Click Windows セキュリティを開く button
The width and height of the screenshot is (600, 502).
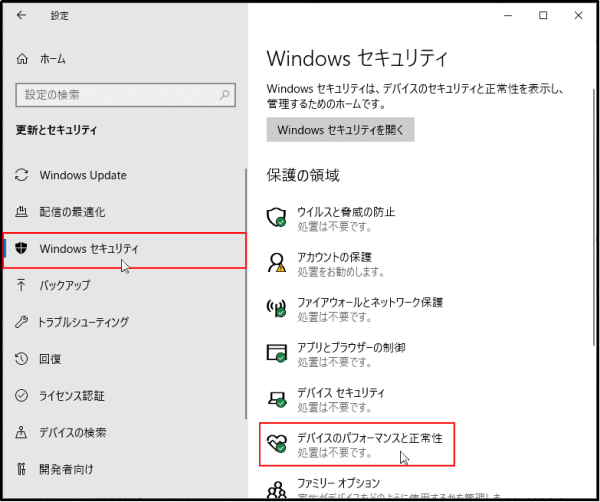(340, 130)
